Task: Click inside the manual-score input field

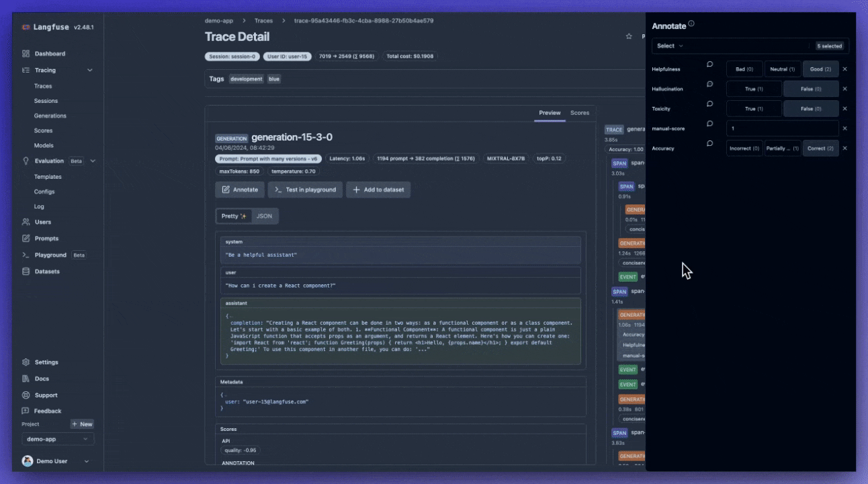Action: click(782, 128)
